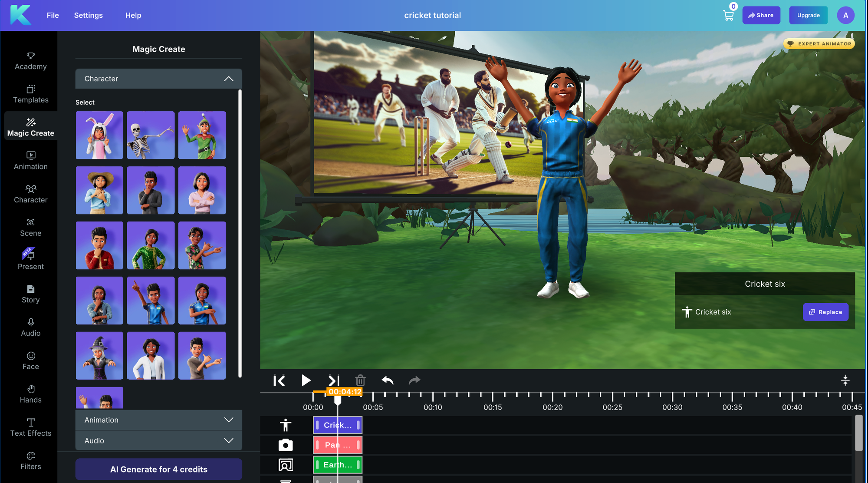Replace the Cricket six animation

(x=825, y=311)
